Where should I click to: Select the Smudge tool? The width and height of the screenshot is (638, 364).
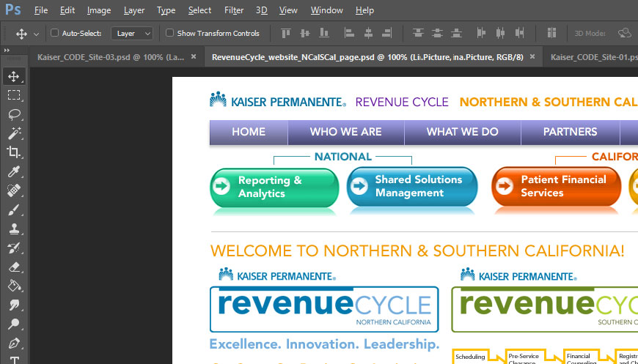coord(14,305)
